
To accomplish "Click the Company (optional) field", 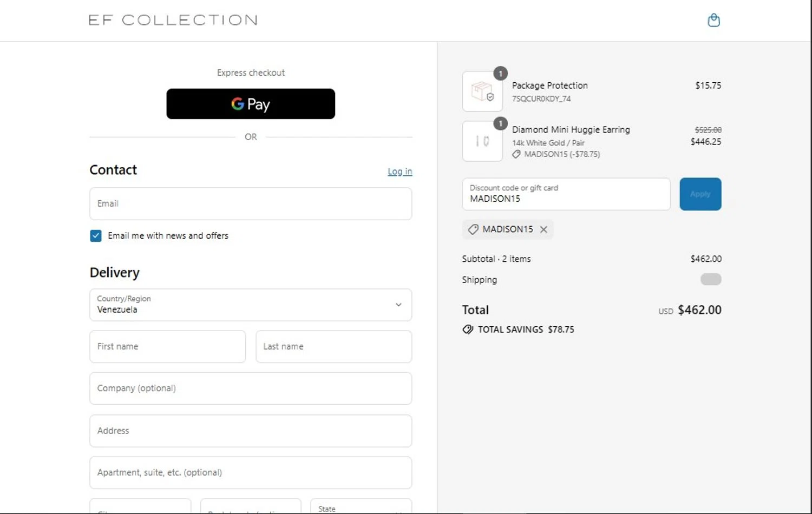I will point(251,388).
